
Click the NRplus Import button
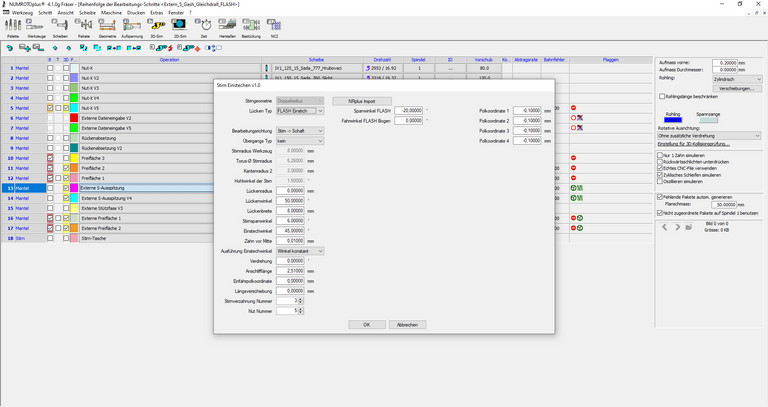click(x=361, y=101)
